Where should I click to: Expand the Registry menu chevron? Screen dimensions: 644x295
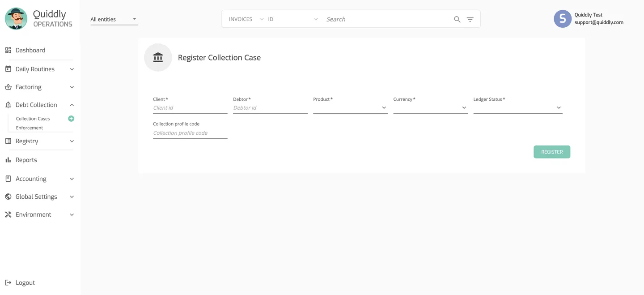pyautogui.click(x=72, y=141)
